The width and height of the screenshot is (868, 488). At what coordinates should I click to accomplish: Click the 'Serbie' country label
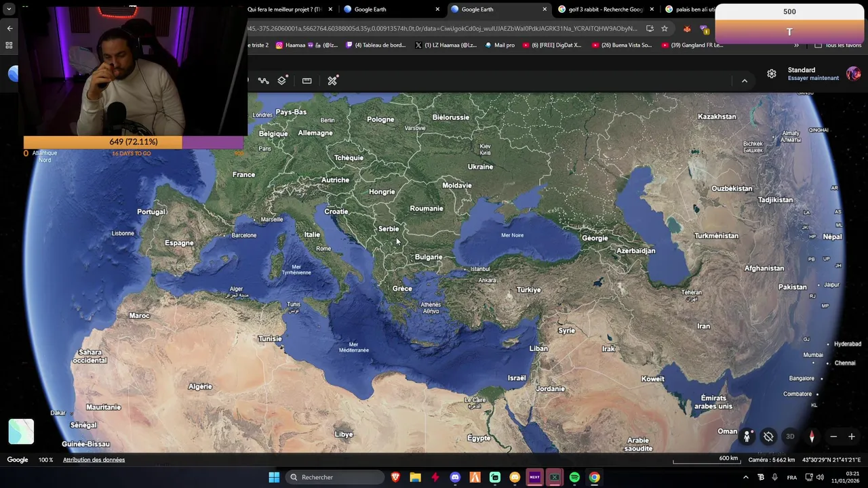coord(389,229)
